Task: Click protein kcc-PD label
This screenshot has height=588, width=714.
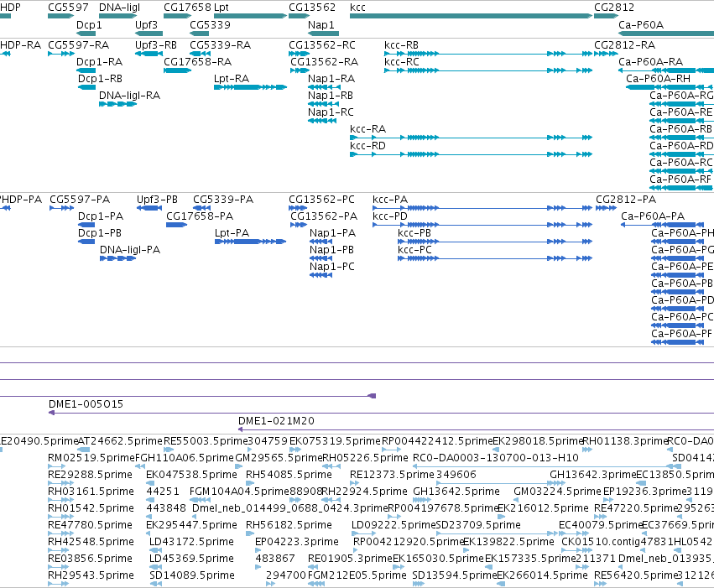Action: (x=390, y=216)
